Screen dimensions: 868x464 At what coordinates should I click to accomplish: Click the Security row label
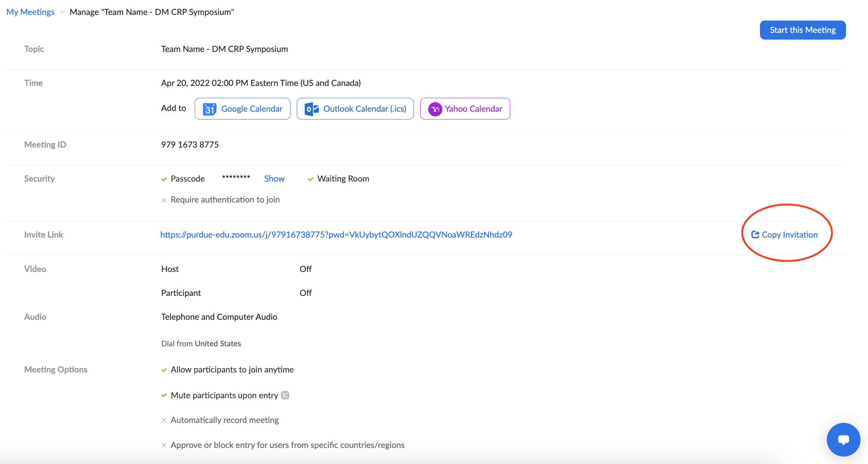coord(39,179)
